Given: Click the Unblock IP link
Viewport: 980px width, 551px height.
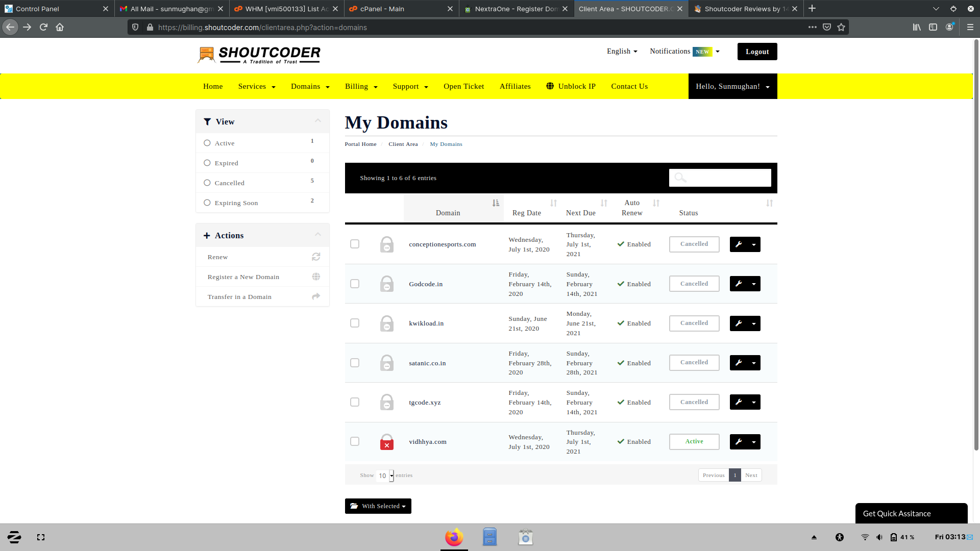Looking at the screenshot, I should [571, 86].
